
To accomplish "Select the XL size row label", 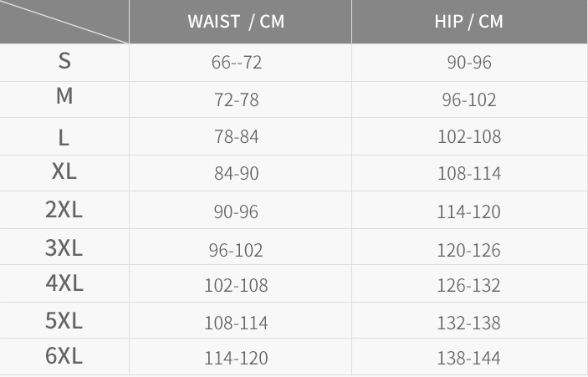I will point(64,171).
